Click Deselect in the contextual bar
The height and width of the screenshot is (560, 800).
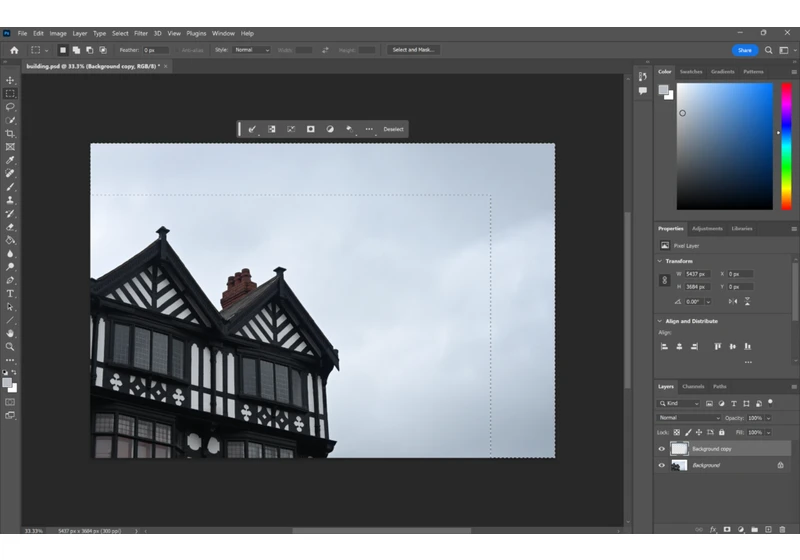393,129
